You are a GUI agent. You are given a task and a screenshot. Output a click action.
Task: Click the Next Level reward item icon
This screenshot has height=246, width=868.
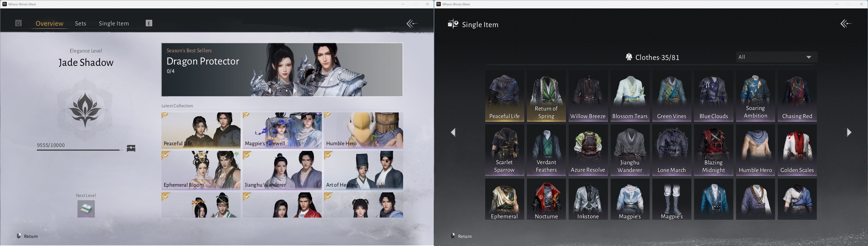86,209
